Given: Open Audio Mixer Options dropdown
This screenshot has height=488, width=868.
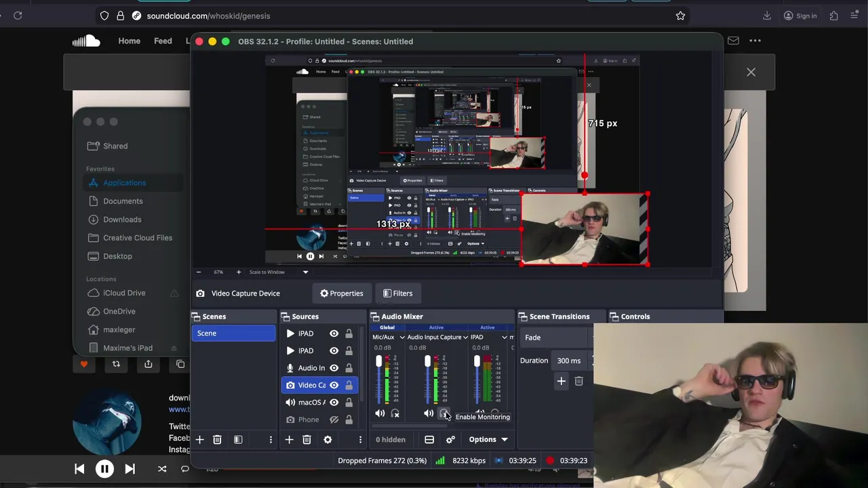Looking at the screenshot, I should 488,440.
